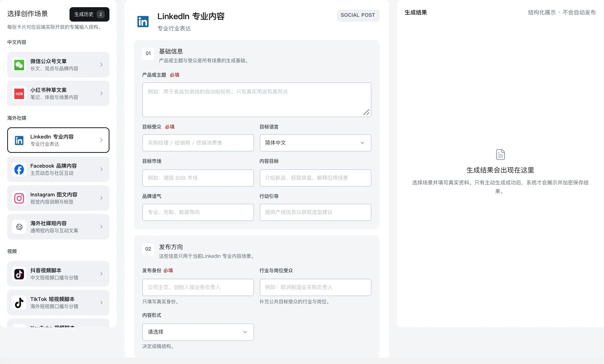Select the TikTok 短视频脚本 scenario
The image size is (604, 364).
[58, 303]
